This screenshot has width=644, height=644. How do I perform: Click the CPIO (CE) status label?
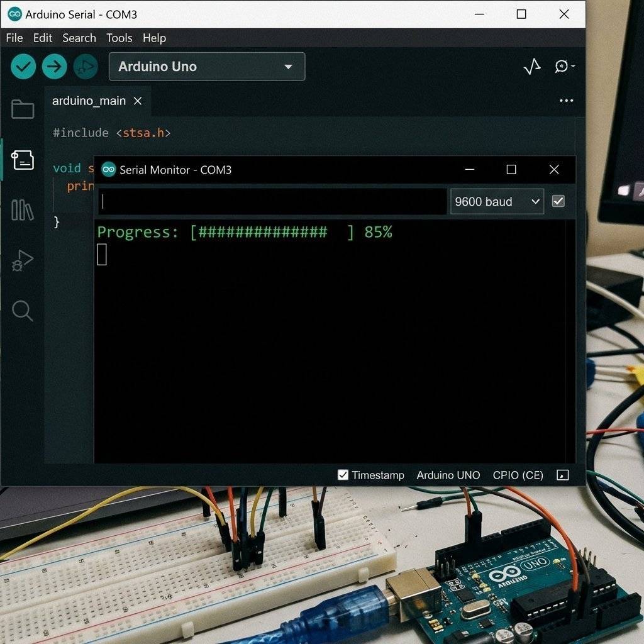(x=517, y=475)
